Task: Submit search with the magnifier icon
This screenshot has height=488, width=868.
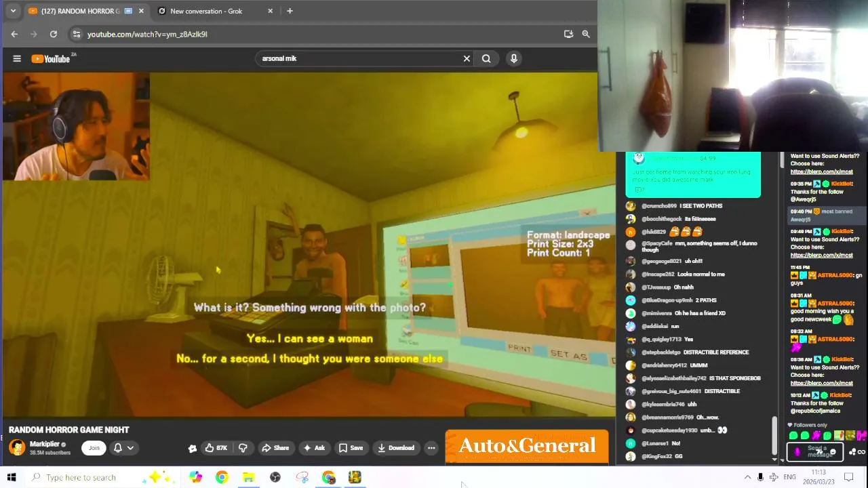Action: point(486,58)
